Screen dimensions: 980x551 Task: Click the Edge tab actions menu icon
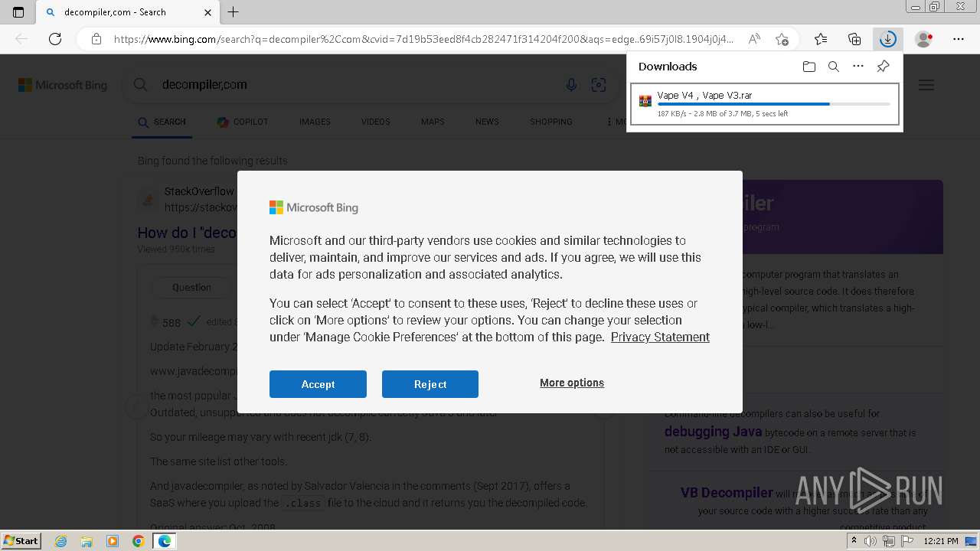[x=18, y=12]
